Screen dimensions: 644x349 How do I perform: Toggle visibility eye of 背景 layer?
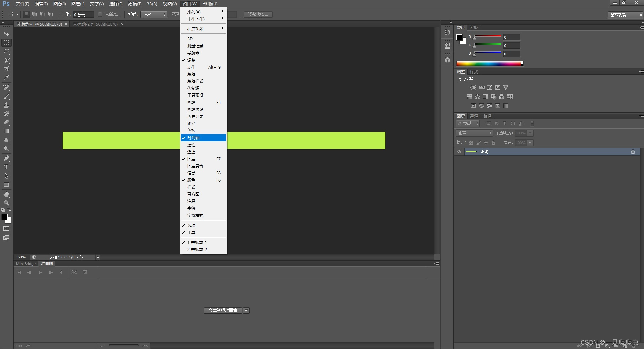pos(459,152)
